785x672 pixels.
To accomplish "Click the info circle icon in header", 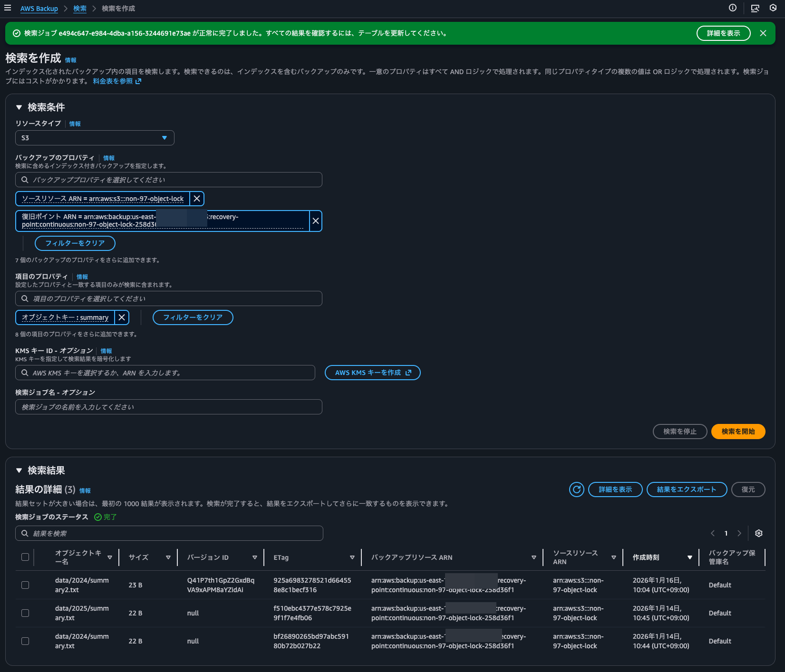I will point(733,8).
